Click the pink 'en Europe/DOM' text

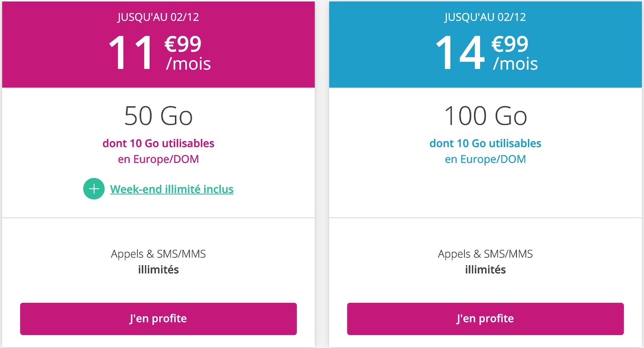click(158, 159)
